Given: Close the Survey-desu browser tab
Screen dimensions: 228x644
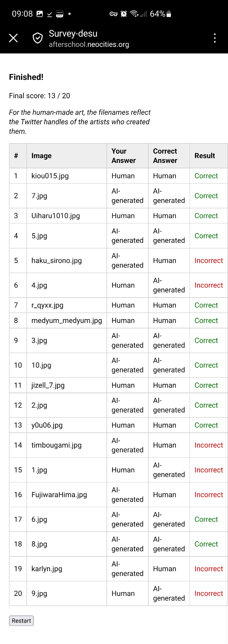Looking at the screenshot, I should point(14,38).
